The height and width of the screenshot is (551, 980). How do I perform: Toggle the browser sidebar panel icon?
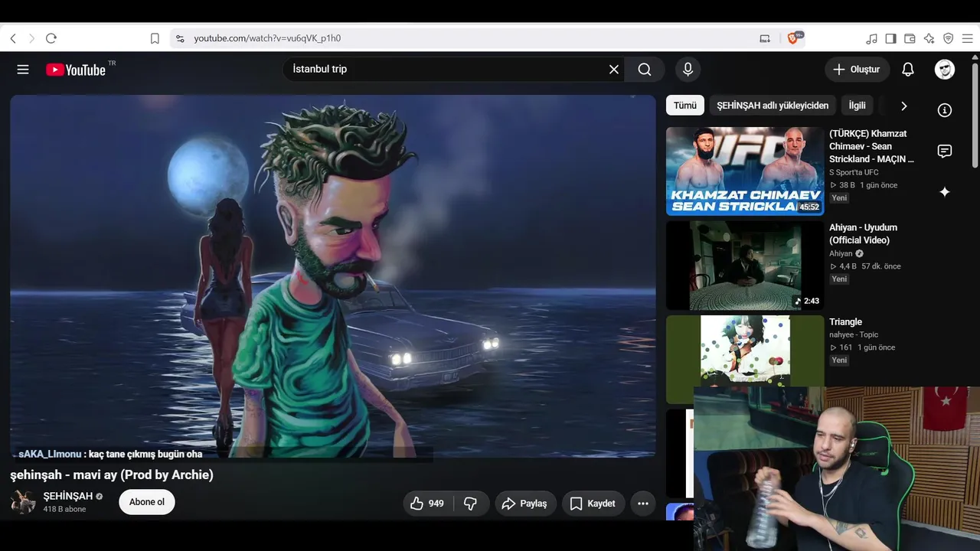[x=890, y=38]
